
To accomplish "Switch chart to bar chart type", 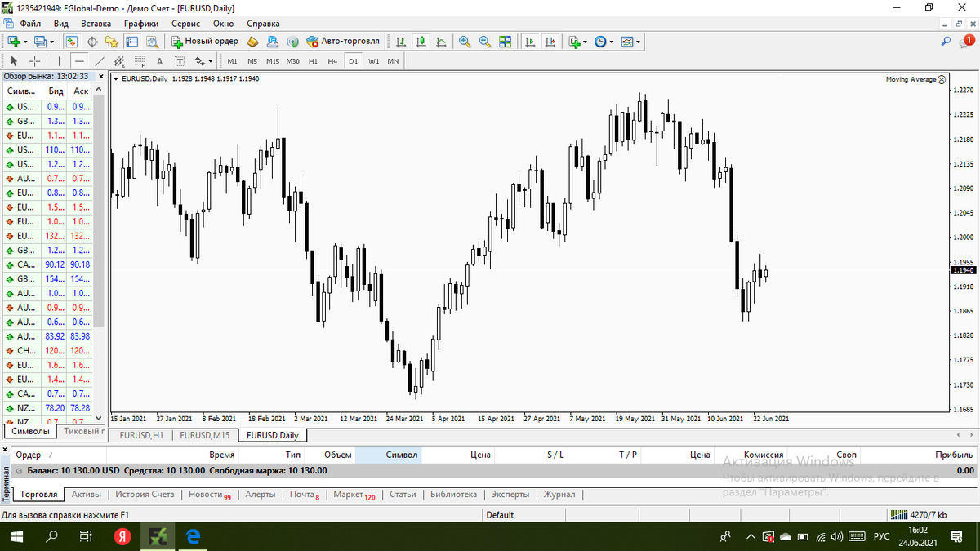I will 401,41.
